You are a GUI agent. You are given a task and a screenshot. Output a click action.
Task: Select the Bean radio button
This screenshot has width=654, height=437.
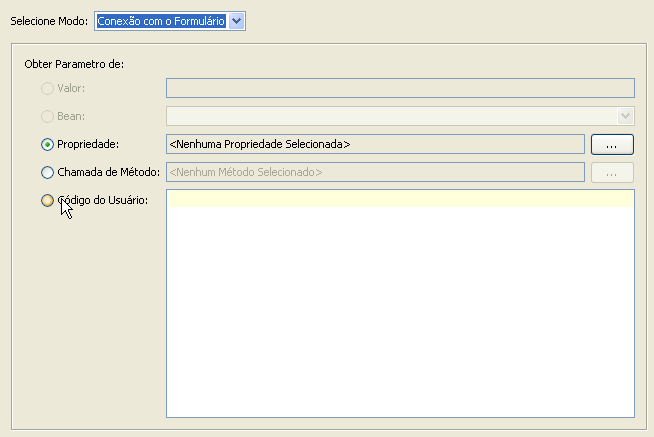pos(47,116)
